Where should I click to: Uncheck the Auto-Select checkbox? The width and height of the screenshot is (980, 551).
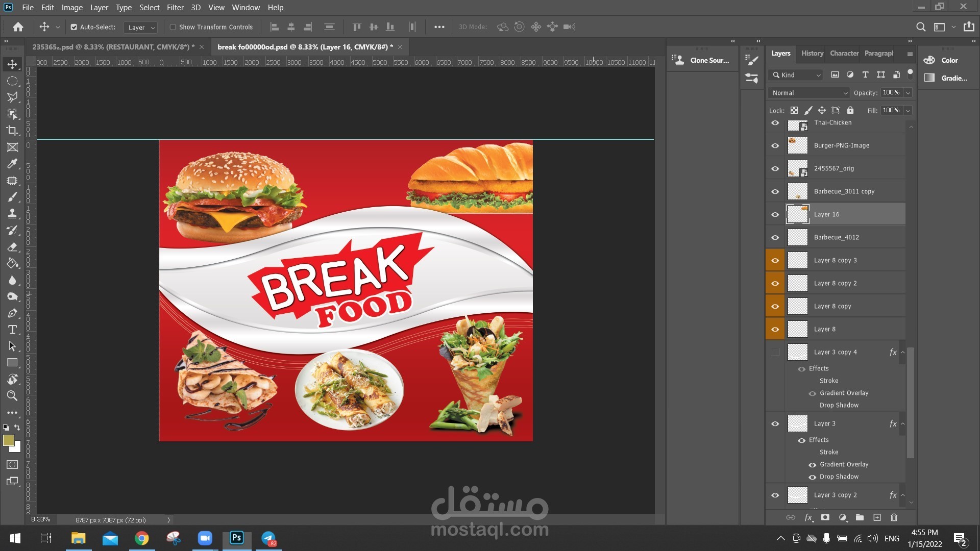click(x=74, y=27)
